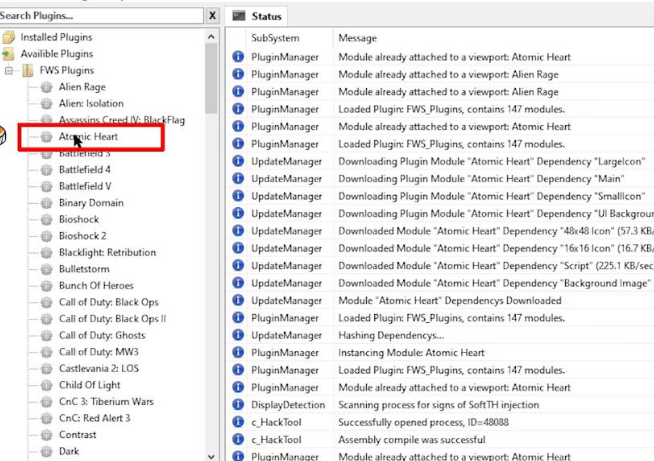Select the Atomic Heart plugin
654x461 pixels.
pyautogui.click(x=88, y=136)
